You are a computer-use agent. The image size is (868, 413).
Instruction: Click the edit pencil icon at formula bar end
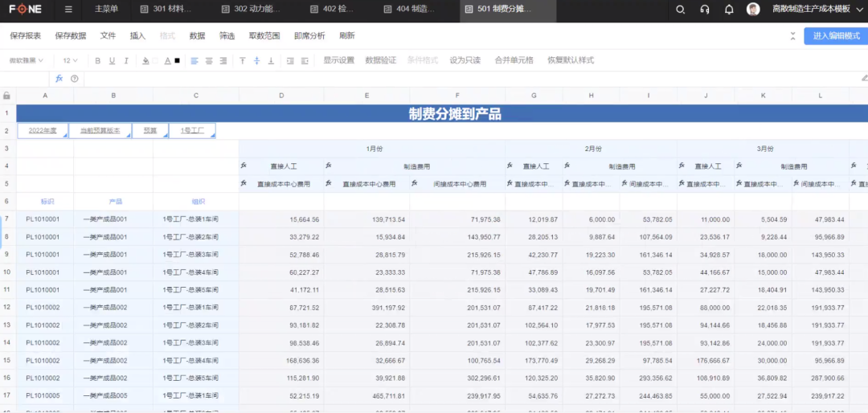click(x=864, y=78)
